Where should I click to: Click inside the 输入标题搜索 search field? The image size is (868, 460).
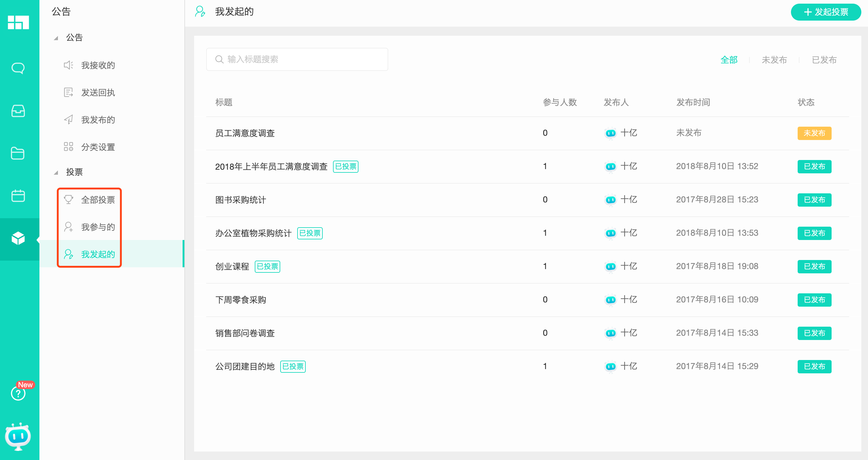pyautogui.click(x=297, y=59)
